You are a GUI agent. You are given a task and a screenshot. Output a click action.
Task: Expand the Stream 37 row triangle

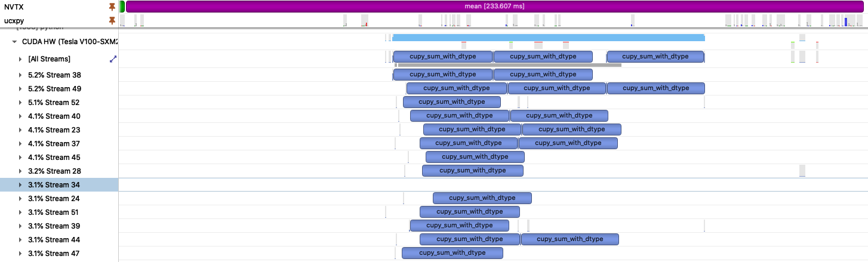tap(20, 144)
